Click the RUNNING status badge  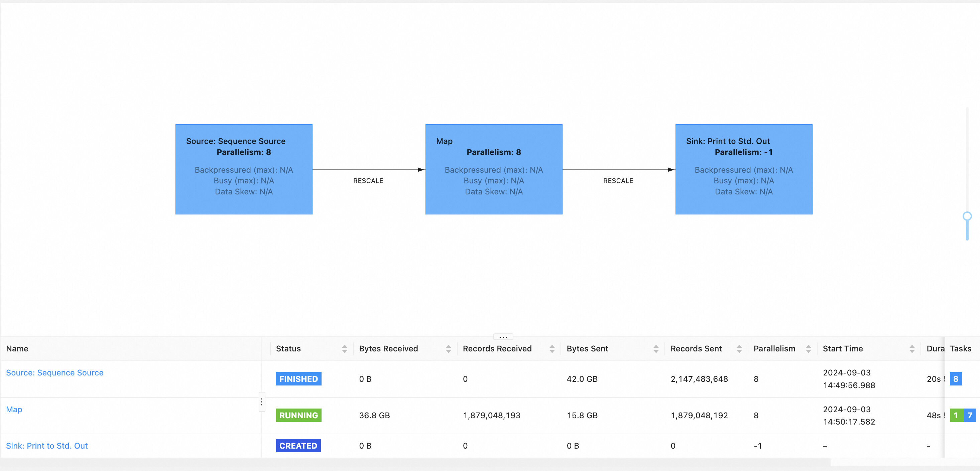[x=298, y=415]
